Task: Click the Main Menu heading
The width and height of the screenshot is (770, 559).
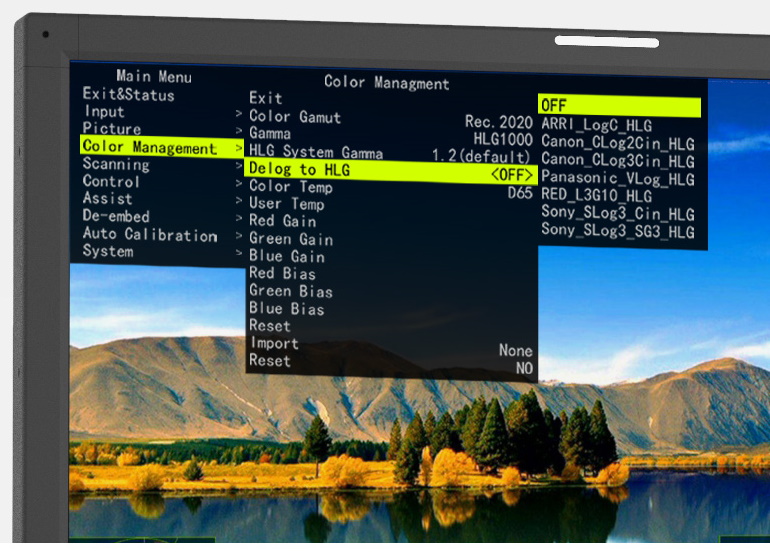Action: 154,76
